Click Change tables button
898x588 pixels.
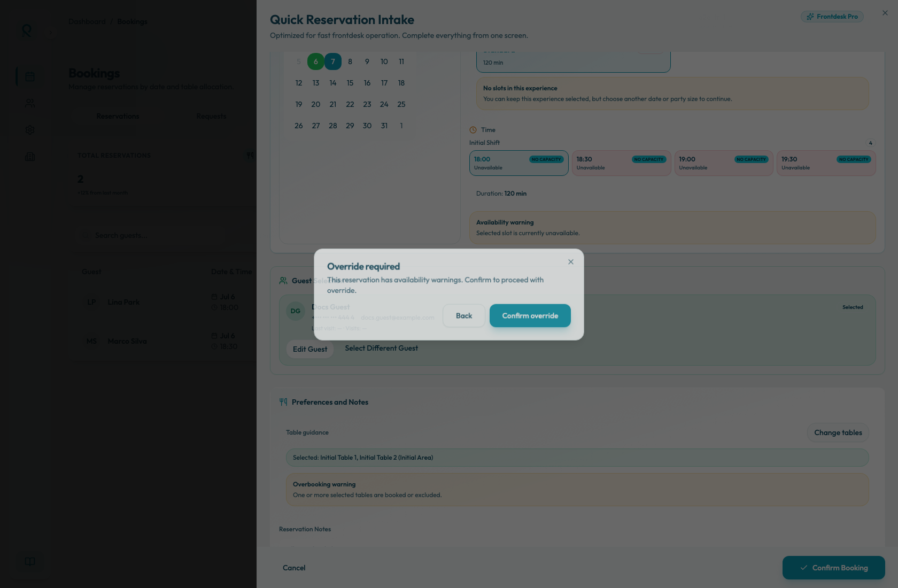point(838,432)
